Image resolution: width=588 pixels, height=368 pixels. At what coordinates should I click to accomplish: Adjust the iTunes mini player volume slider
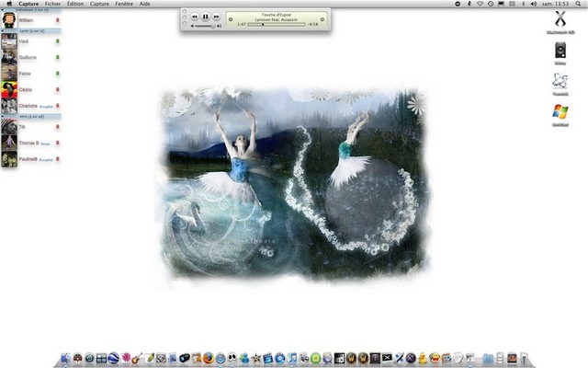tap(205, 27)
